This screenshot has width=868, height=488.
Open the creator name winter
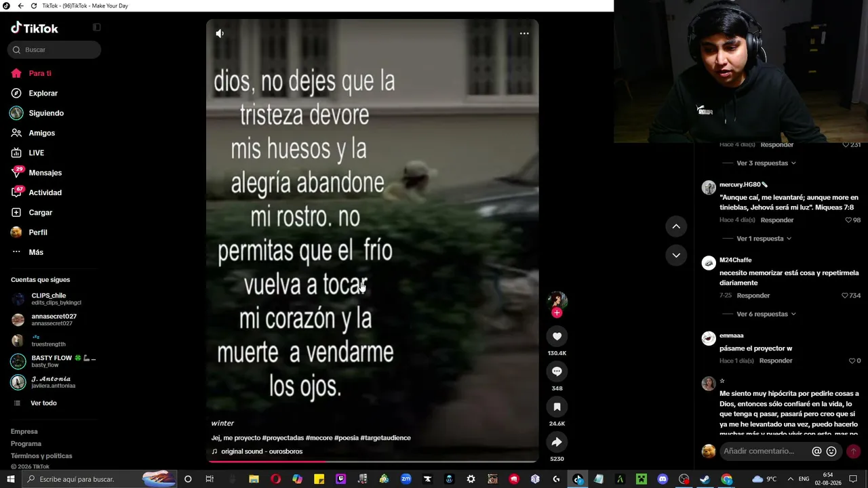click(222, 423)
